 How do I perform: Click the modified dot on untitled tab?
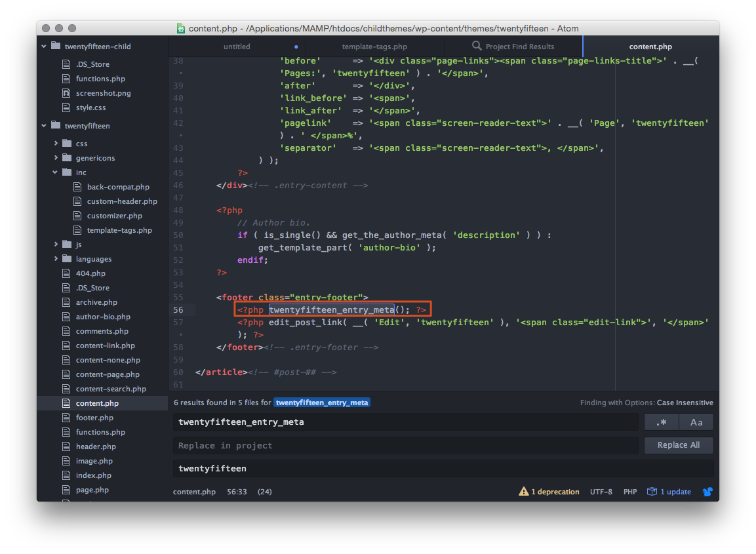296,47
